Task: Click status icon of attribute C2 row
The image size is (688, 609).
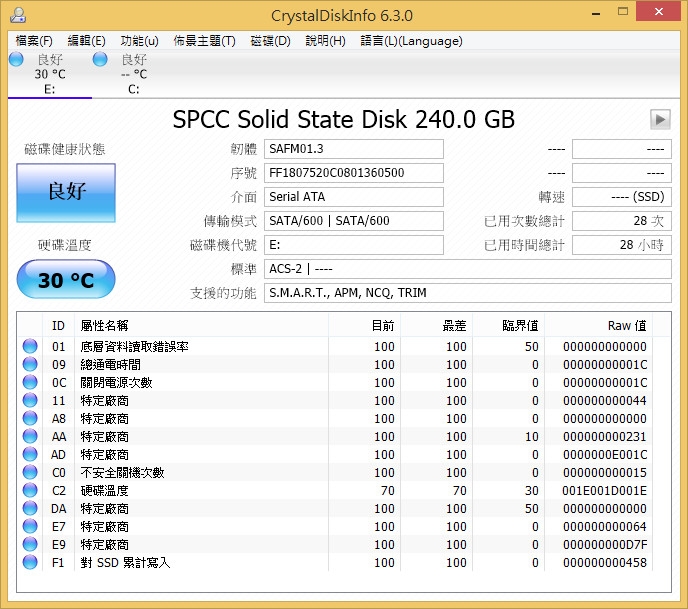Action: (30, 490)
